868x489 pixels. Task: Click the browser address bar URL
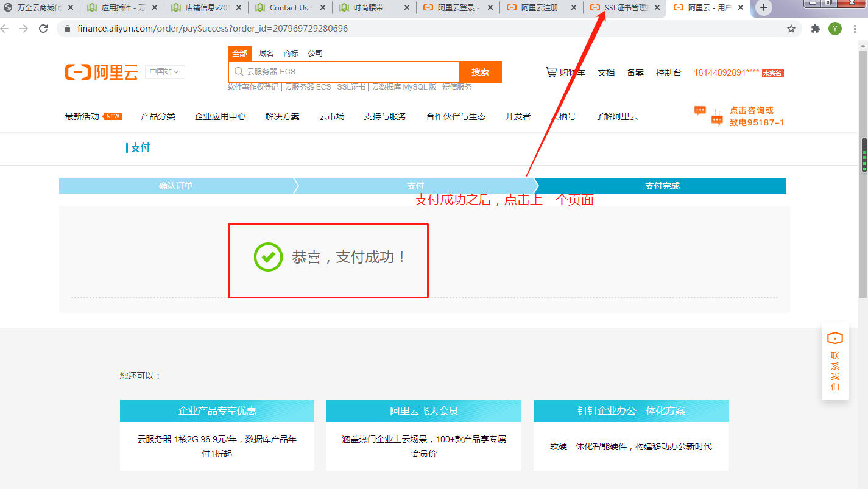(x=213, y=29)
